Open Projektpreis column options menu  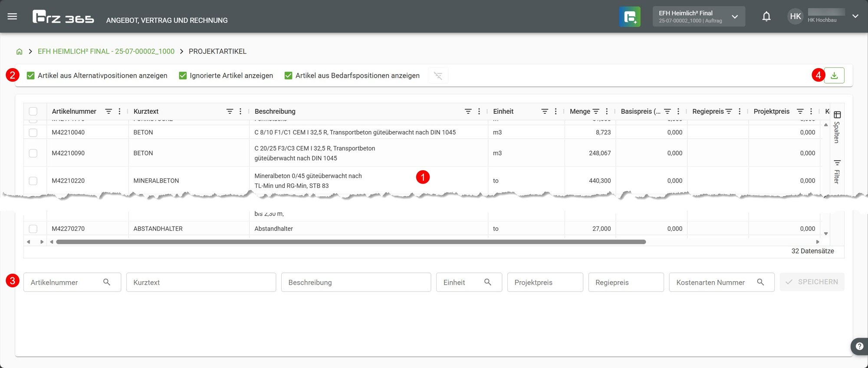click(x=811, y=112)
